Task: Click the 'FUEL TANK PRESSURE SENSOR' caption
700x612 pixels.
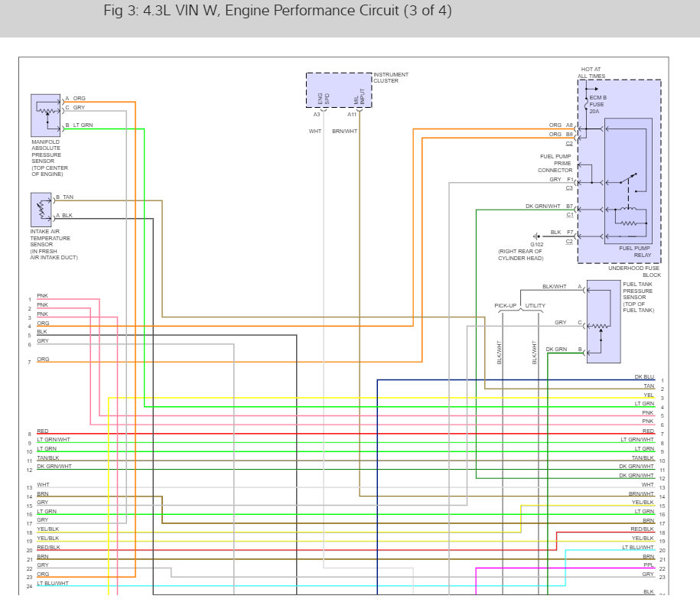Action: click(x=638, y=298)
